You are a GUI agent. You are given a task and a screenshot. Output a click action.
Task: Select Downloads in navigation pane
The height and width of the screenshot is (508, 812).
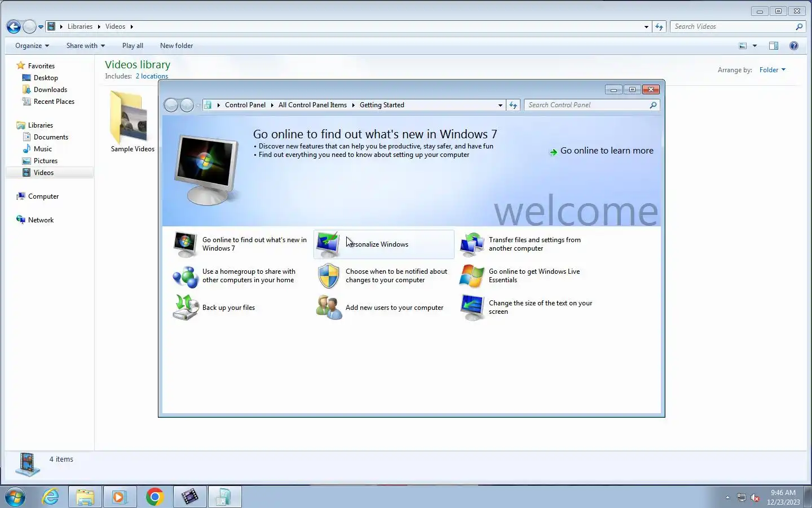click(50, 90)
